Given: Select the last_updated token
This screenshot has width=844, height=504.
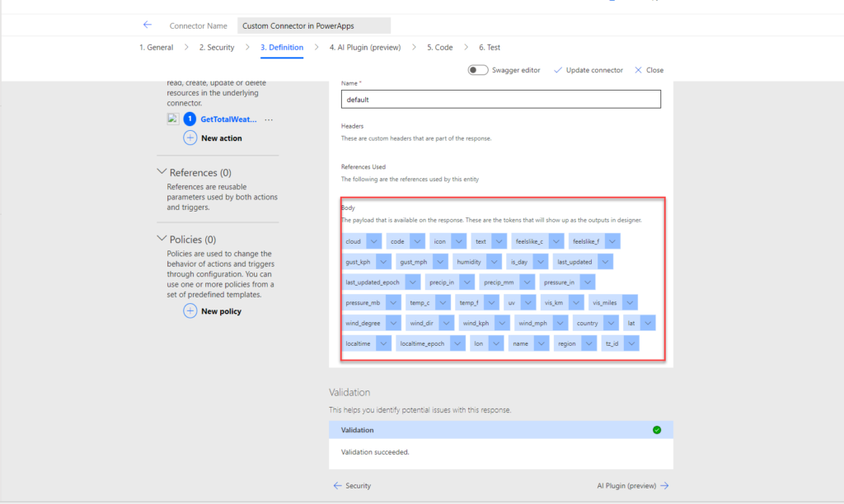Looking at the screenshot, I should tap(574, 262).
